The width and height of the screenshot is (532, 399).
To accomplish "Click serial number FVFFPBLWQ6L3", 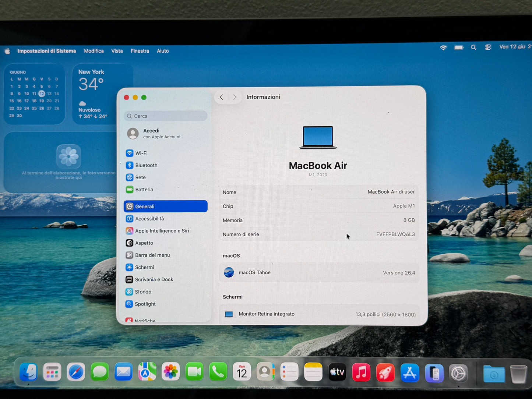I will pyautogui.click(x=395, y=234).
